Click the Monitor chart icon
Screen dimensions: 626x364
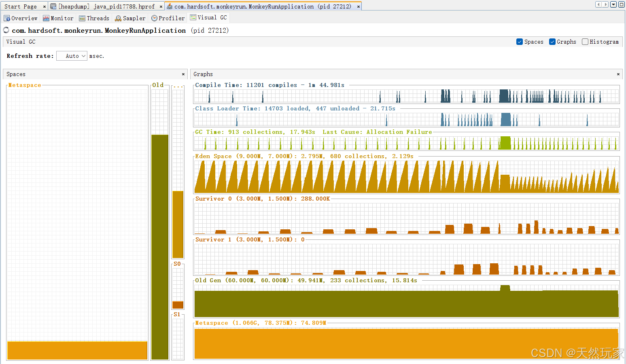pos(46,18)
